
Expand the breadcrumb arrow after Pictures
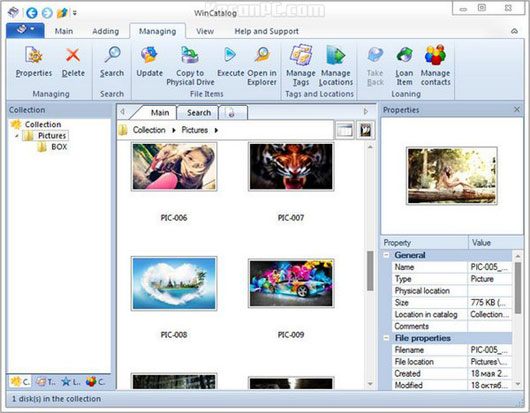pyautogui.click(x=216, y=130)
